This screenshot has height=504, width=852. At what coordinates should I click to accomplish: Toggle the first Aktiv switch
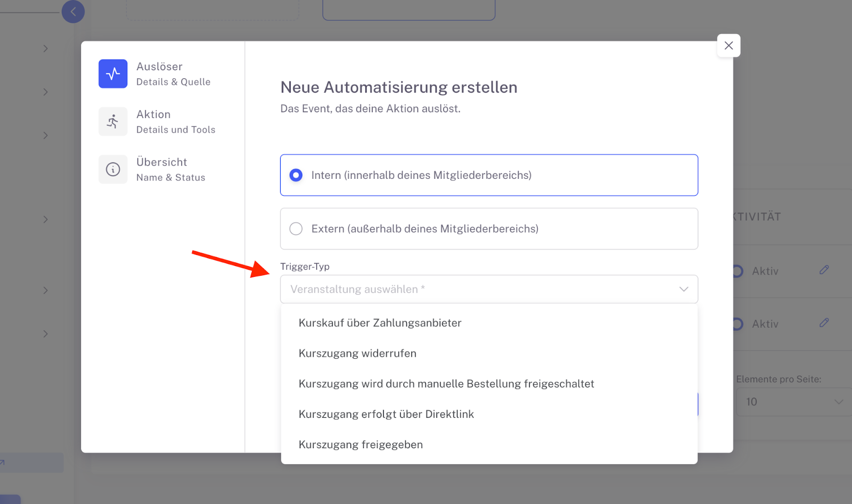pos(738,271)
